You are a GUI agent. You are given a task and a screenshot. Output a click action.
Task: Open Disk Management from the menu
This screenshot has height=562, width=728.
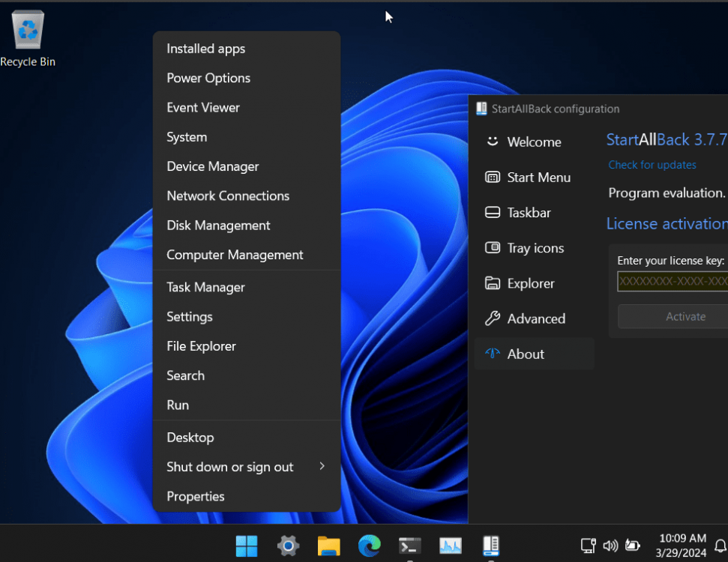[x=218, y=226]
